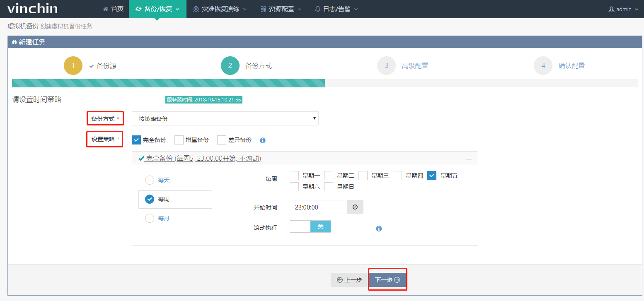Click the 服务器时间 timestamp label
The image size is (644, 301).
coord(204,100)
